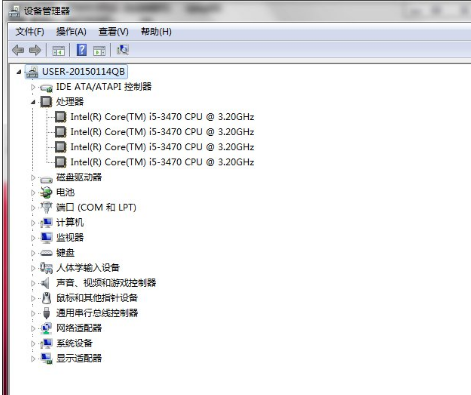Screen dimensions: 471x395
Task: Collapse the USER-20150114QB root node
Action: point(19,72)
